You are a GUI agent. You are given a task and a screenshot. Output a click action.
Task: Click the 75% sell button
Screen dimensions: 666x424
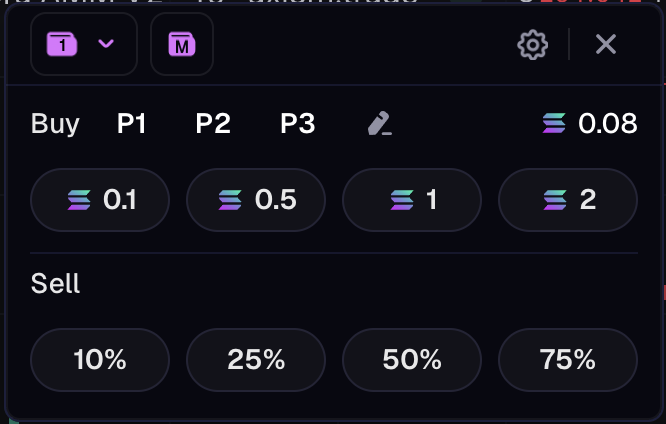568,360
